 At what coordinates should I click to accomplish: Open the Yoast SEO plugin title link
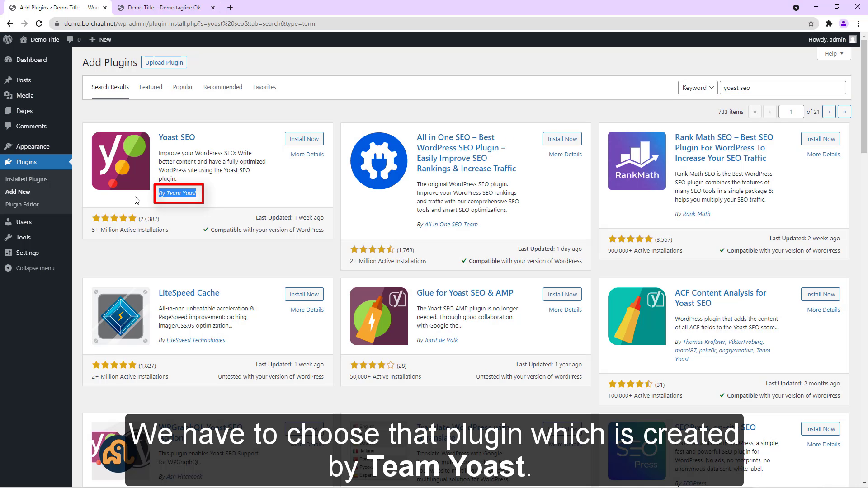177,137
